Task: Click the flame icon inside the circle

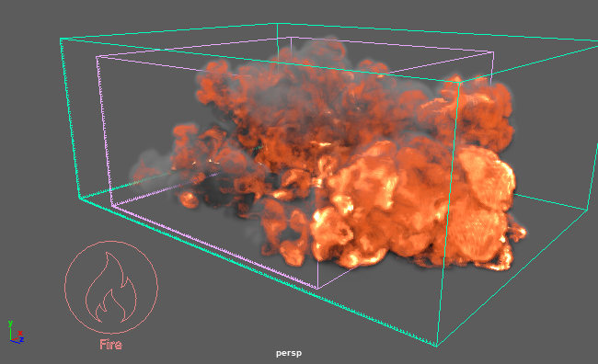Action: 111,288
